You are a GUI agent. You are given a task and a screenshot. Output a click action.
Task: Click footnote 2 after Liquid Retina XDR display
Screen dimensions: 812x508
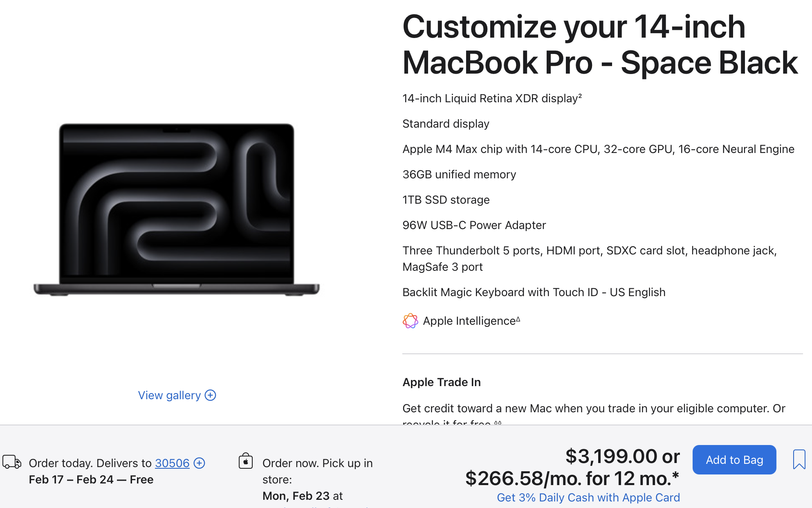coord(580,96)
